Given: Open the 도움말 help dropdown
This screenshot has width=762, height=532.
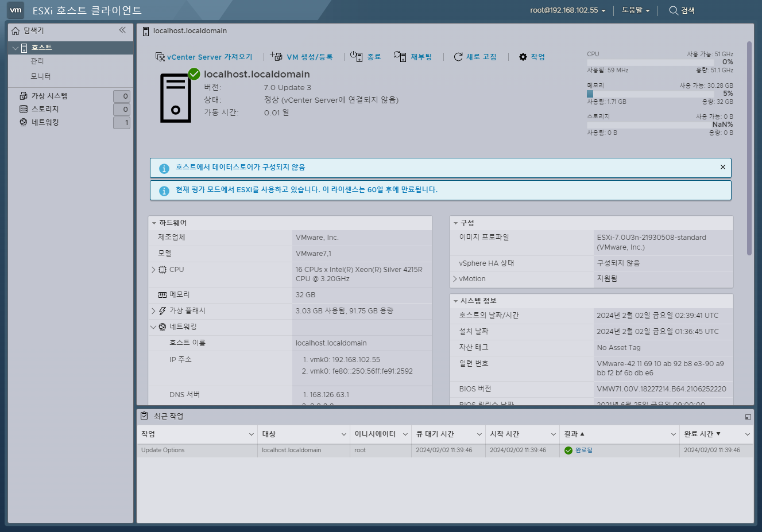Looking at the screenshot, I should [x=636, y=10].
